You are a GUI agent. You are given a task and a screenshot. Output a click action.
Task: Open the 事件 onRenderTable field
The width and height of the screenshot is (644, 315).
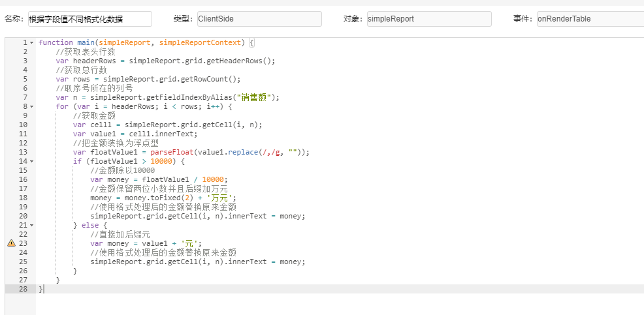[590, 19]
